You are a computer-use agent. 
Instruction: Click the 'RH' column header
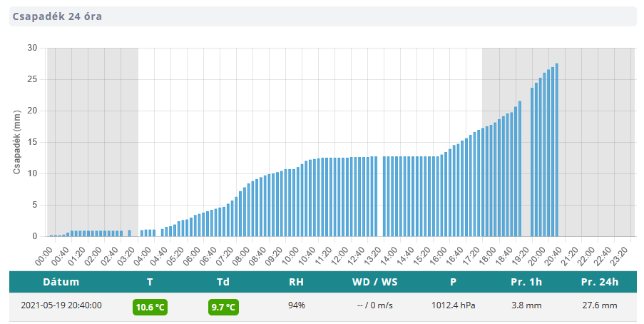(x=296, y=282)
